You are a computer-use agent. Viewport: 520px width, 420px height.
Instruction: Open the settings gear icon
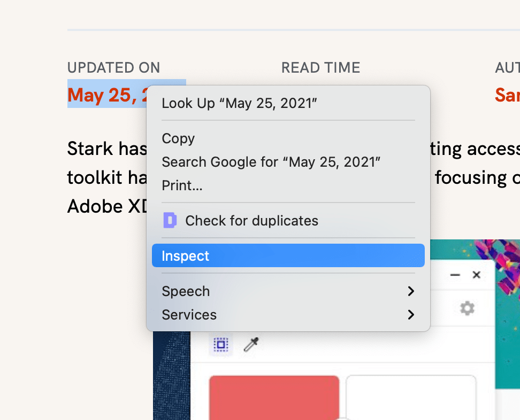click(467, 308)
